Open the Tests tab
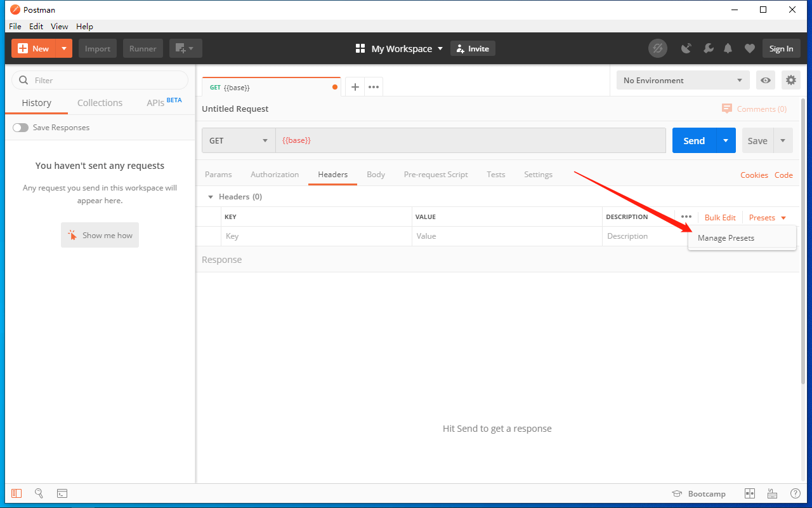 (x=496, y=175)
